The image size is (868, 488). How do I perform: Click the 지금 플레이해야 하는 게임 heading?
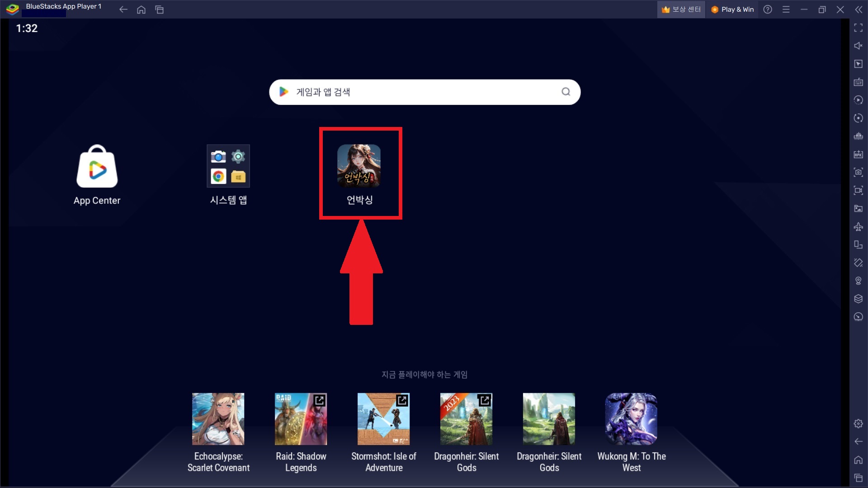click(x=425, y=375)
